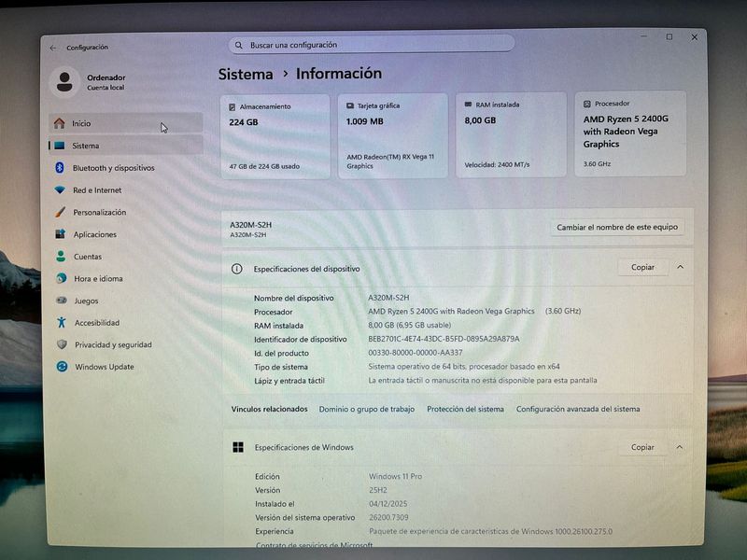The width and height of the screenshot is (747, 560).
Task: Click the 8,00 GB (6,95 GB usable) value
Action: 409,325
